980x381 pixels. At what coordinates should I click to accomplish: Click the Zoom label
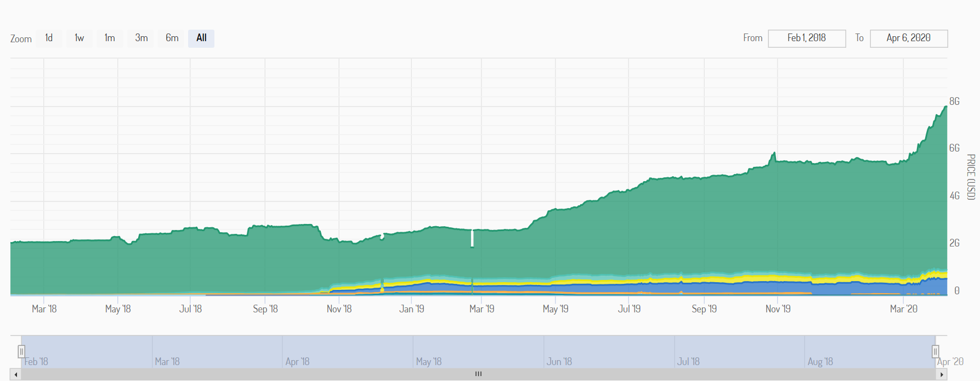(21, 39)
